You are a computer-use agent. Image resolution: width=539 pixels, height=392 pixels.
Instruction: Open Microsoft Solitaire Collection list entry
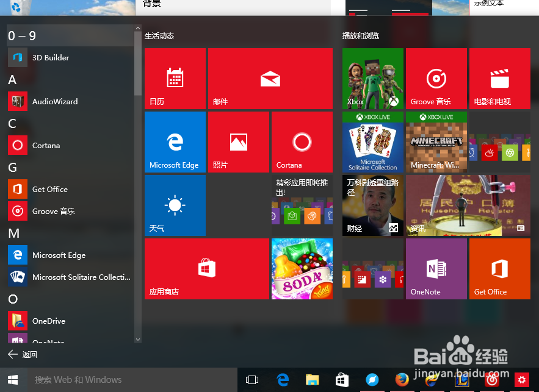[x=70, y=277]
